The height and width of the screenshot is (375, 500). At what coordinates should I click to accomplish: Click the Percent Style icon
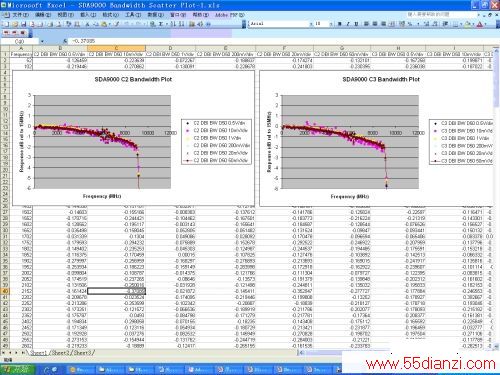[410, 24]
